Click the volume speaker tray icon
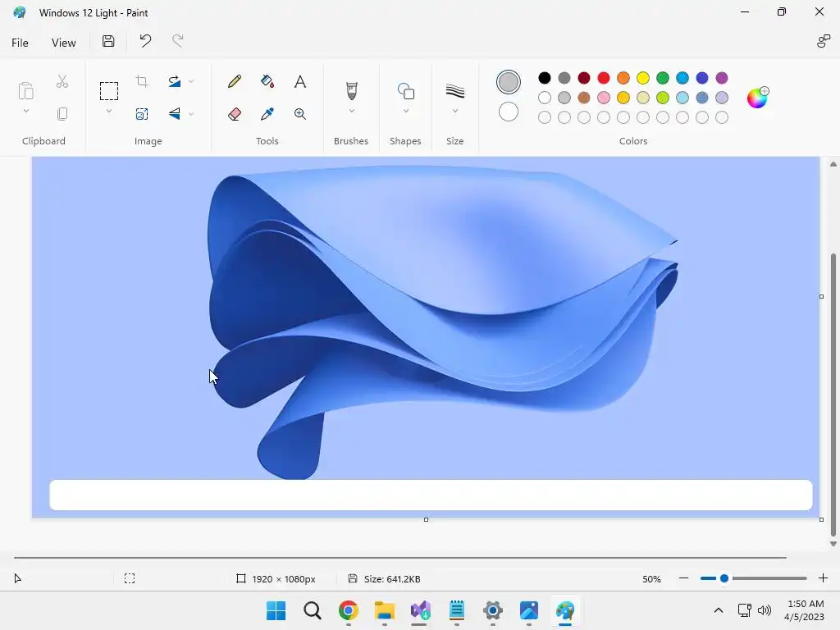Image resolution: width=840 pixels, height=630 pixels. [x=765, y=610]
